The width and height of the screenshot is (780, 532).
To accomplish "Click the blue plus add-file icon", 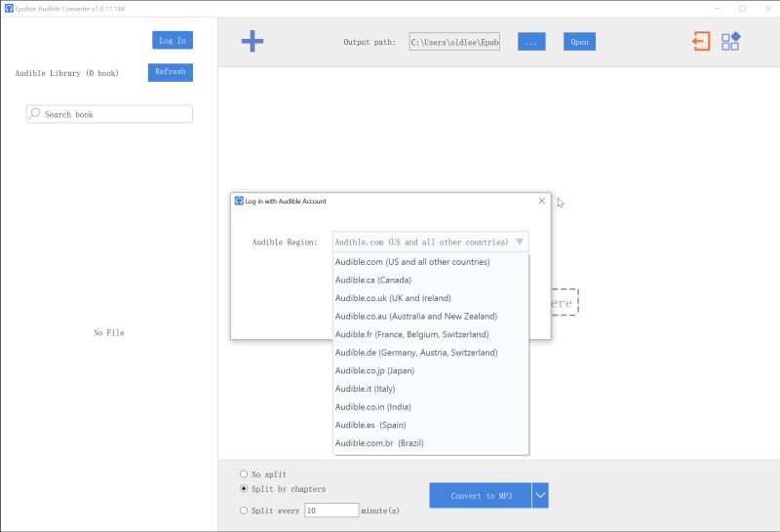I will point(253,41).
